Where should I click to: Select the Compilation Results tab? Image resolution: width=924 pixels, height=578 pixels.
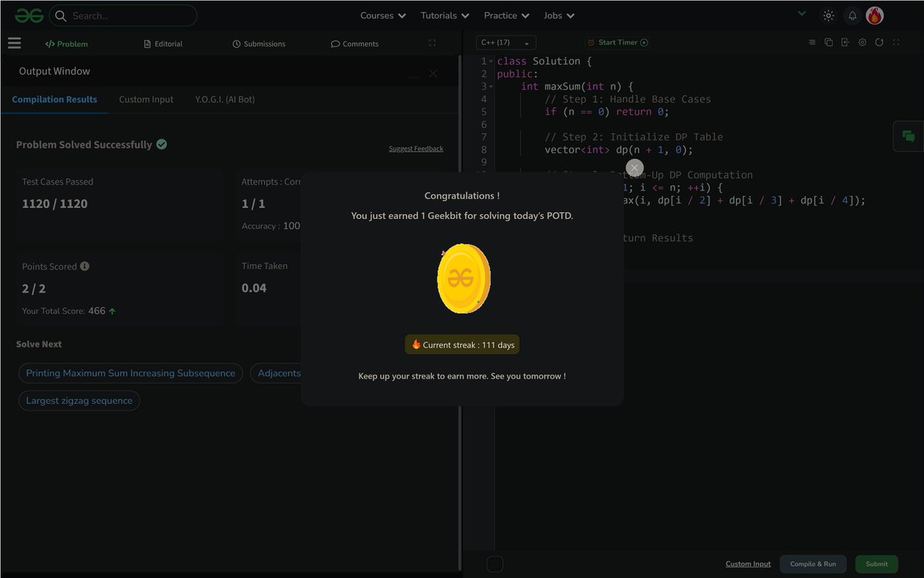click(x=55, y=99)
